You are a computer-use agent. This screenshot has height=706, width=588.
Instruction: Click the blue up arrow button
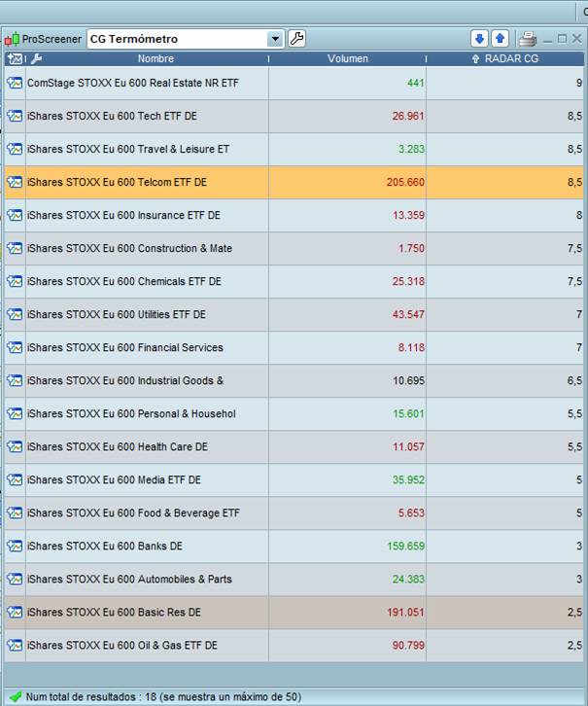click(500, 39)
